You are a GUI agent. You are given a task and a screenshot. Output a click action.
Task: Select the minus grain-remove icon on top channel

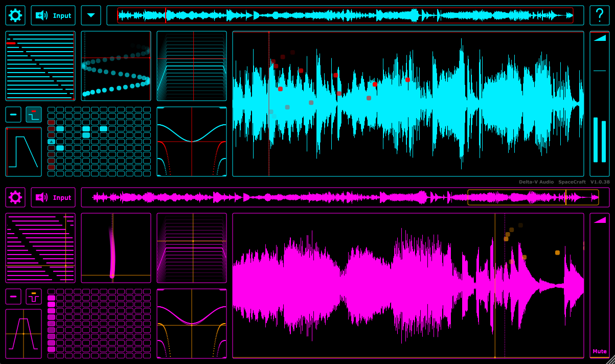13,114
